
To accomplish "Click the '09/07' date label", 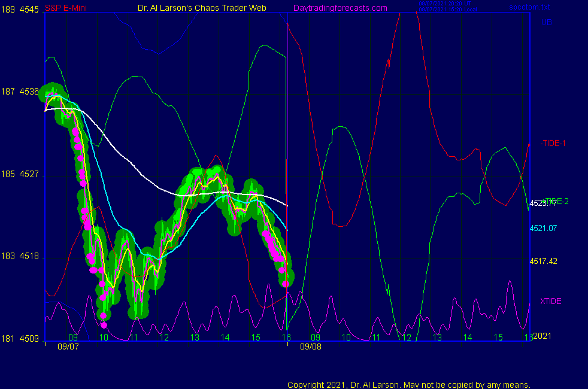I will coord(68,347).
